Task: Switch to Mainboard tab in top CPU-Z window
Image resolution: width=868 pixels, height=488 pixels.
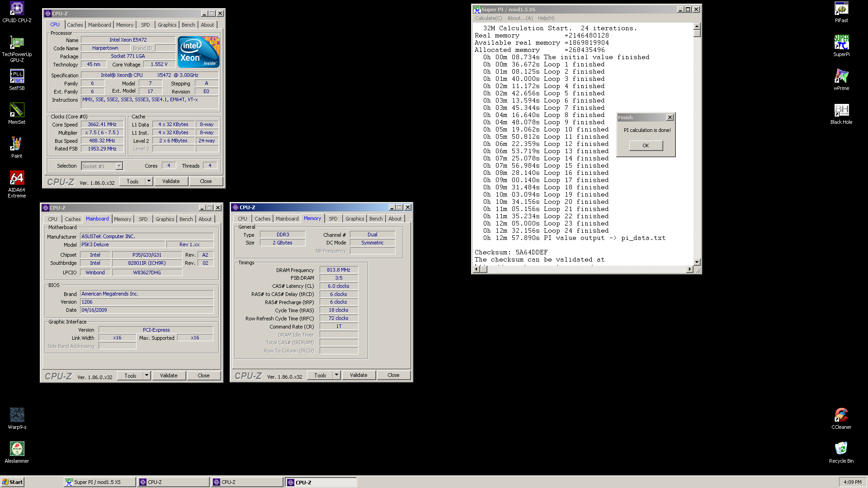Action: tap(99, 25)
